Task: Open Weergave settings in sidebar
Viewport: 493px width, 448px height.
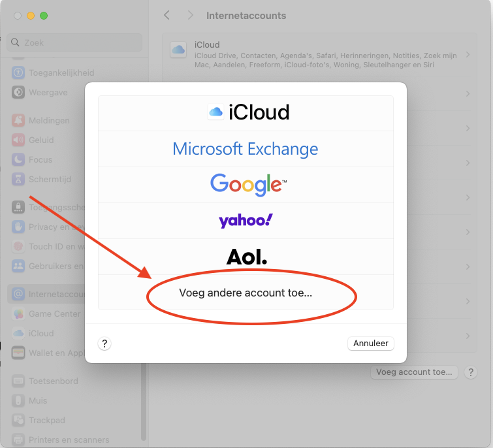Action: [x=48, y=93]
